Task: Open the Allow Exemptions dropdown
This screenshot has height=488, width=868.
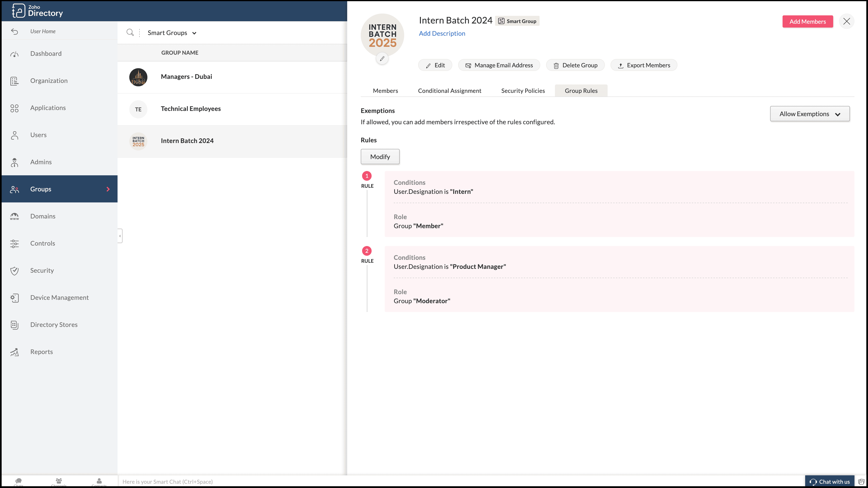Action: click(809, 114)
